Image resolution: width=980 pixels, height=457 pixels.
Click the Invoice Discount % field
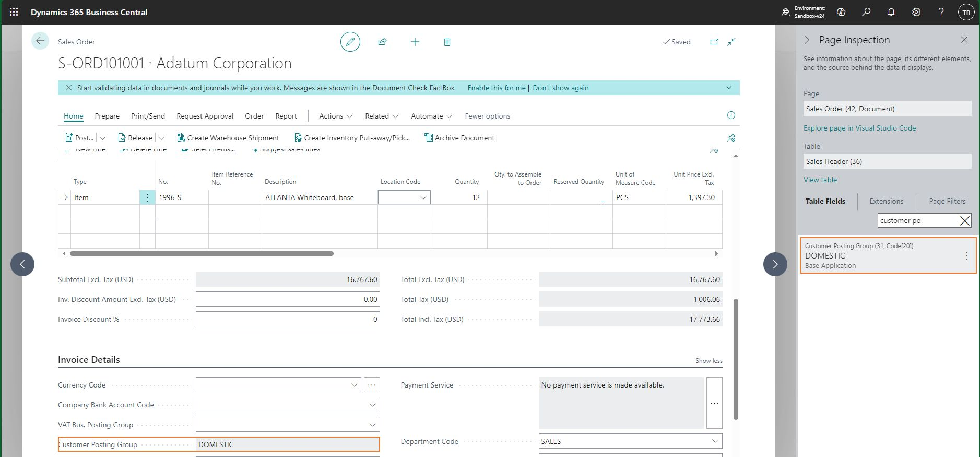coord(288,319)
